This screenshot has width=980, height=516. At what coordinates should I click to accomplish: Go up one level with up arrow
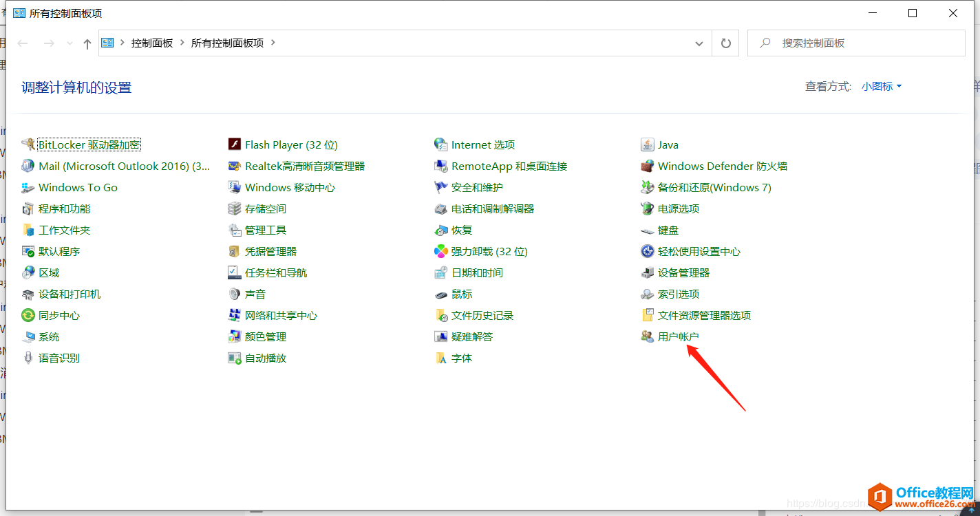(x=87, y=43)
